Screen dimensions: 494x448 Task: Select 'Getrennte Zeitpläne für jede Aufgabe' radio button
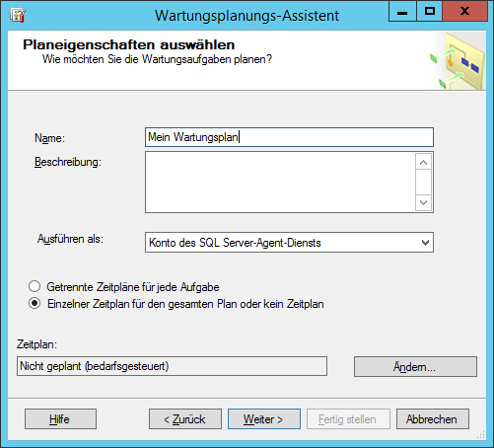coord(35,287)
